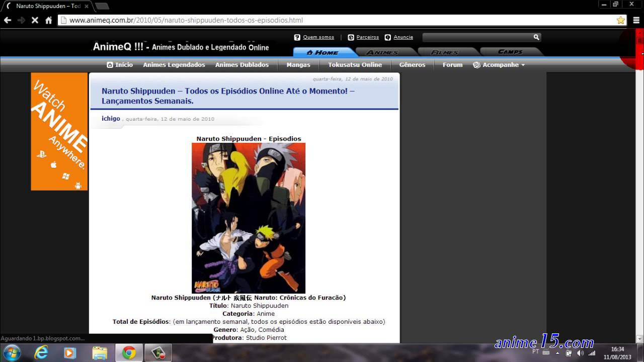Viewport: 644px width, 362px height.
Task: Open the Forum menu item
Action: (452, 65)
